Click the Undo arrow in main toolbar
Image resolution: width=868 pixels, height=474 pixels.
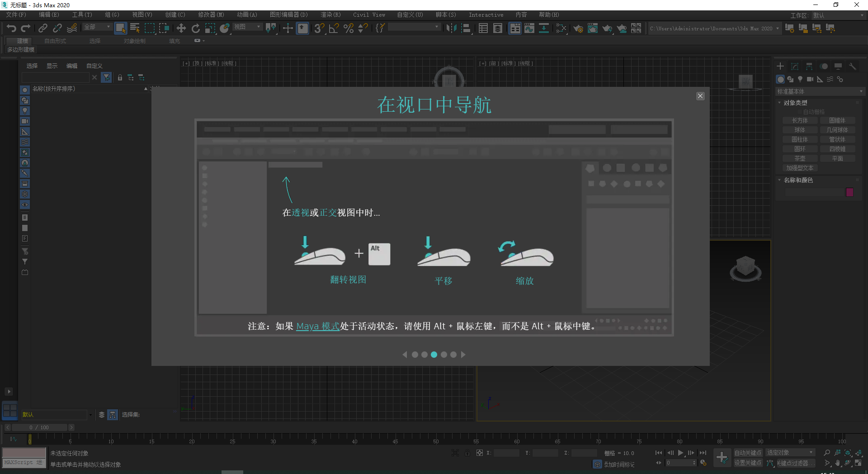coord(11,28)
